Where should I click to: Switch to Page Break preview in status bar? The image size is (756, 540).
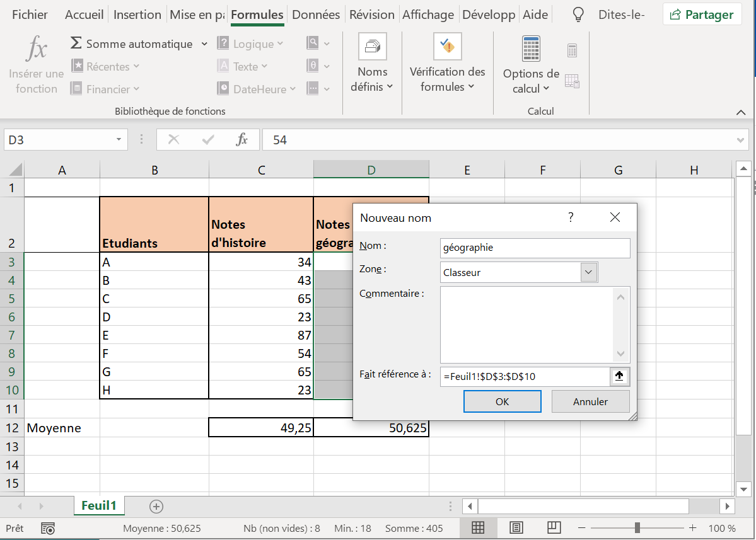(554, 527)
